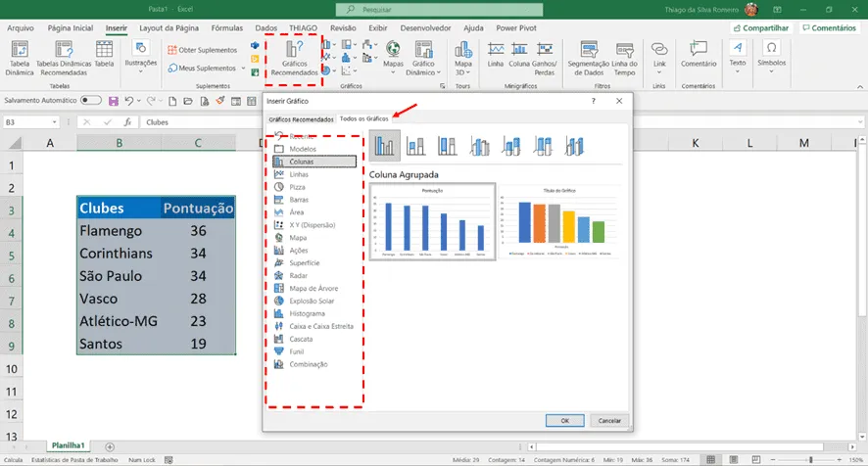Image resolution: width=868 pixels, height=466 pixels.
Task: Click the Tabela Dinâmica icon
Action: [x=20, y=58]
